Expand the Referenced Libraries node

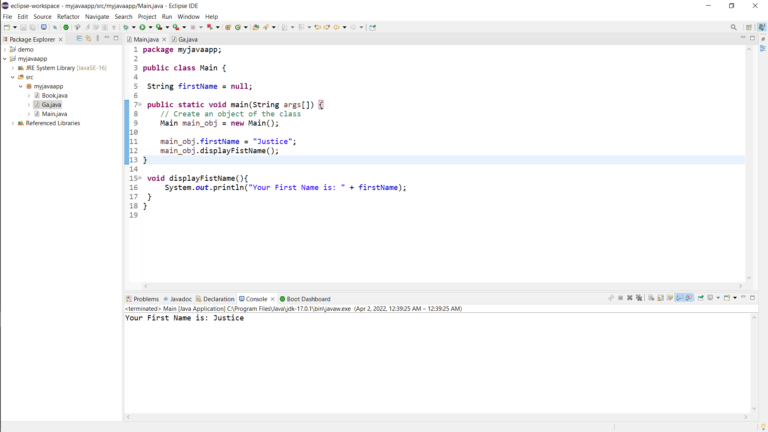[x=13, y=123]
